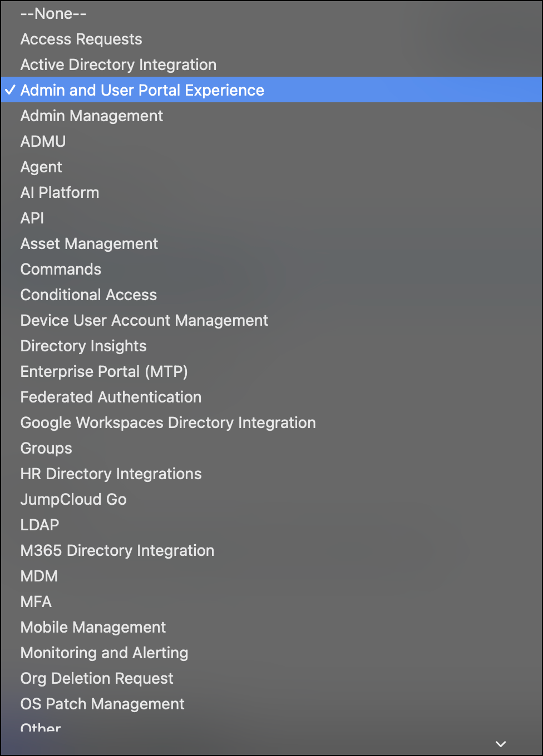Click the downward chevron to reveal more options
543x756 pixels.
pos(500,743)
